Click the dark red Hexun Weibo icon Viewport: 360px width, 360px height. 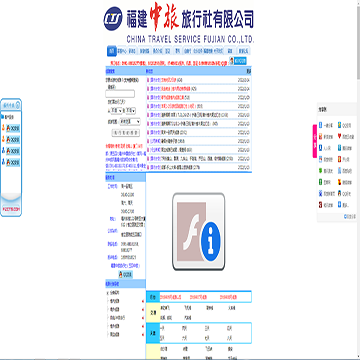pos(320,205)
